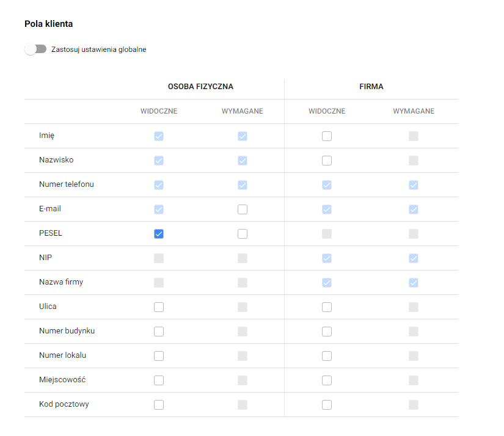The image size is (504, 436).
Task: Enable Miejscowość visible for Osoba fizyczna
Action: coord(159,380)
